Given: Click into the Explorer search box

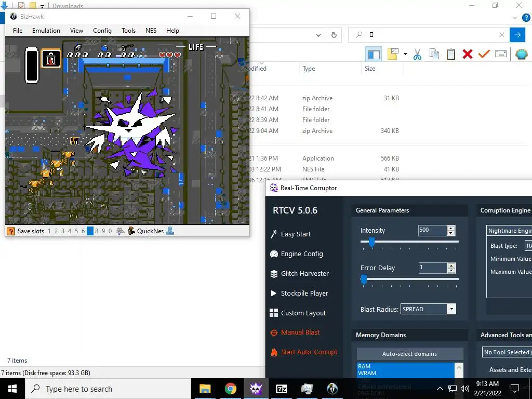Looking at the screenshot, I should [x=429, y=35].
